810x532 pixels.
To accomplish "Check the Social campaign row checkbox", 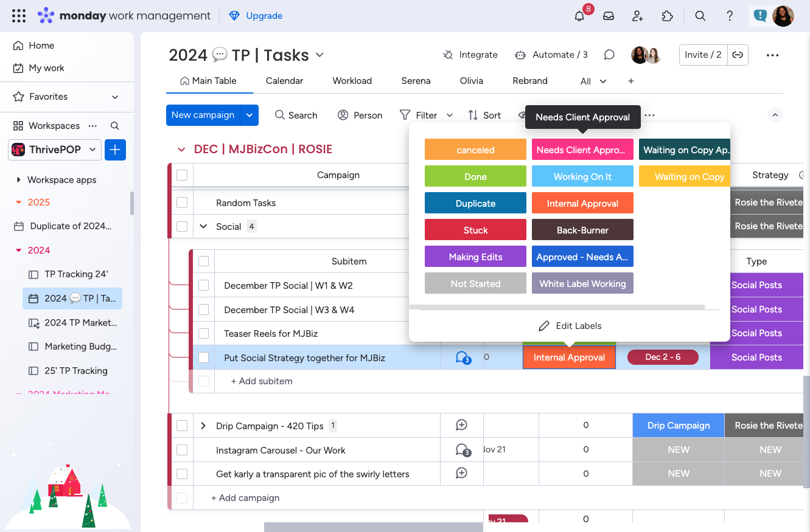I will (182, 226).
